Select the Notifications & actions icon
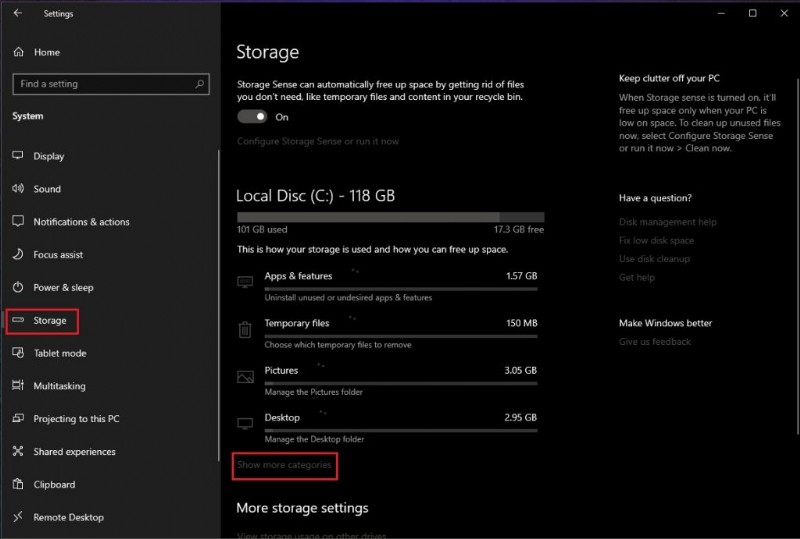This screenshot has width=800, height=539. [x=18, y=221]
